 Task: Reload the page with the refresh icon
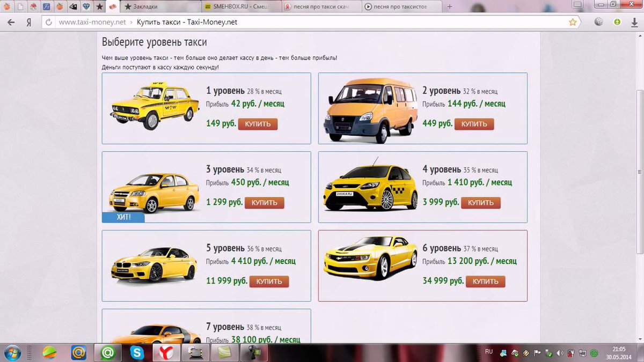[49, 23]
